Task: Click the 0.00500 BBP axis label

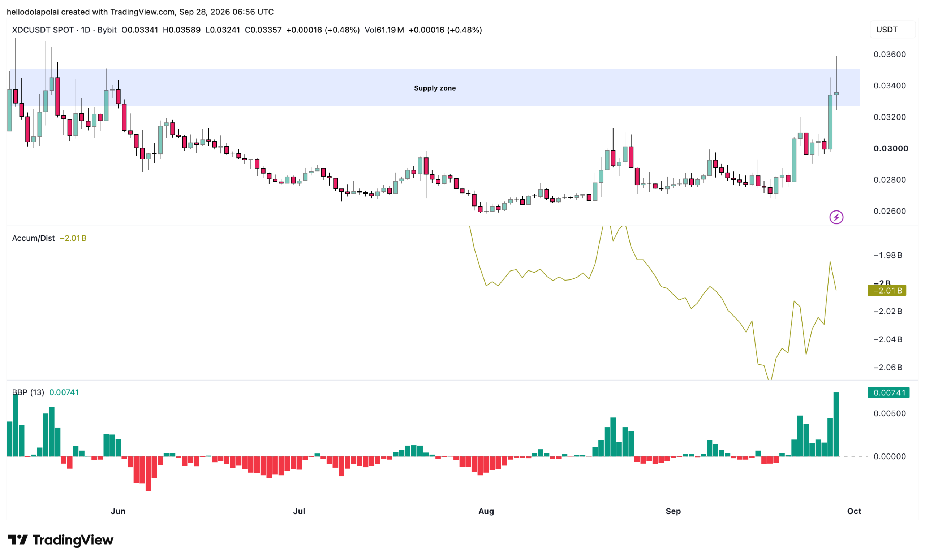Action: (x=890, y=413)
